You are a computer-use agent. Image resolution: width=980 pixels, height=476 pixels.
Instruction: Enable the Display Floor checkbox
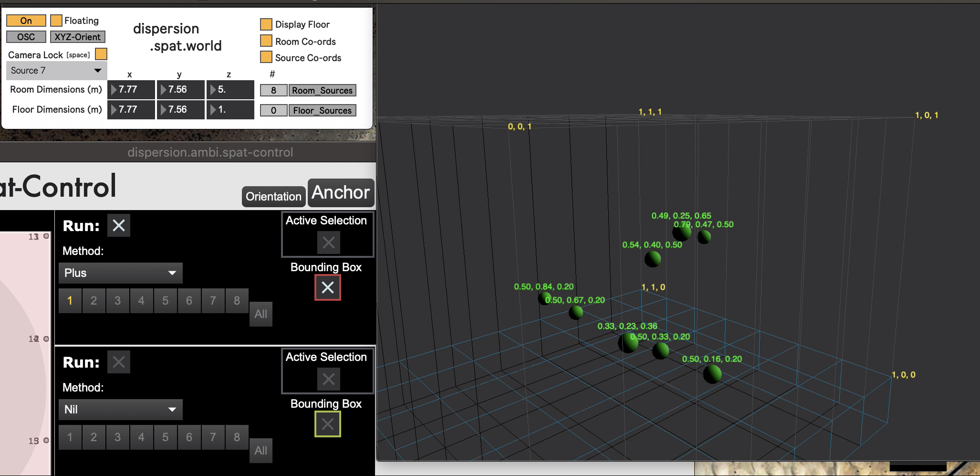coord(266,24)
